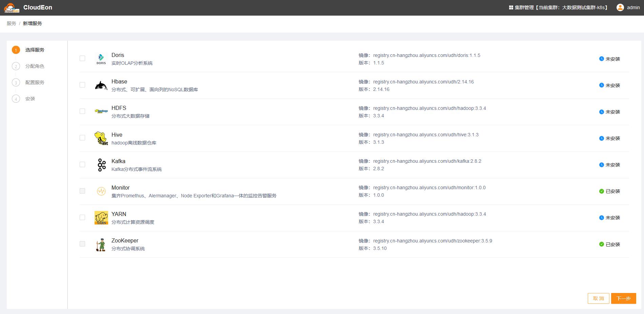Click Monitor installed green check icon

(601, 191)
